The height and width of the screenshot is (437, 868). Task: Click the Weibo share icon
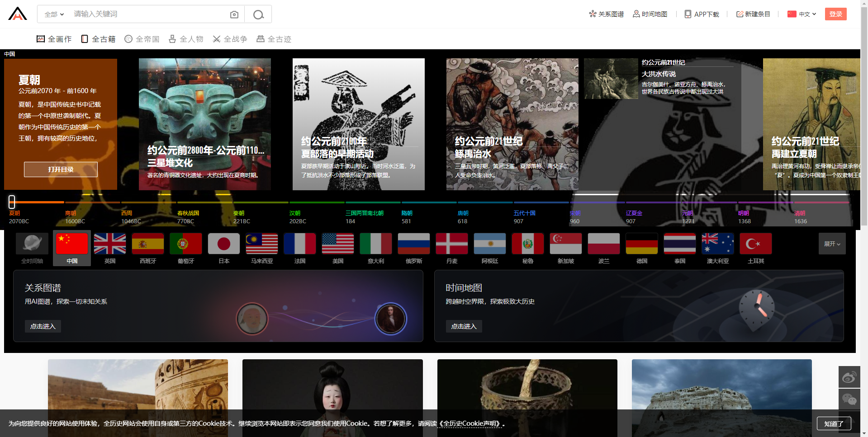(x=849, y=377)
